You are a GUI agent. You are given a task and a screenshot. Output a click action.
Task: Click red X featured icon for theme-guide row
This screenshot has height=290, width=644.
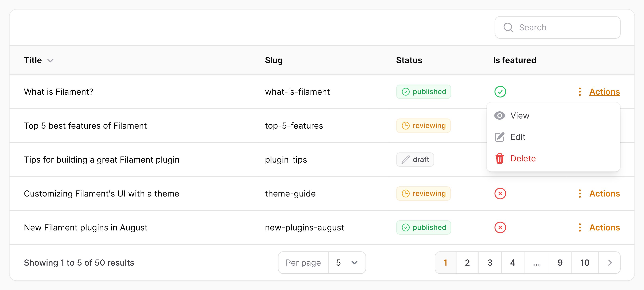(x=500, y=193)
